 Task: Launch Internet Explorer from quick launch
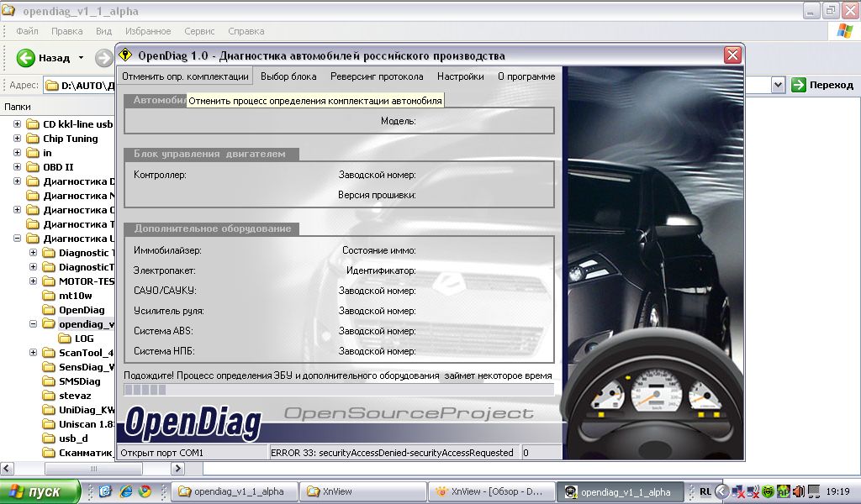(x=126, y=491)
